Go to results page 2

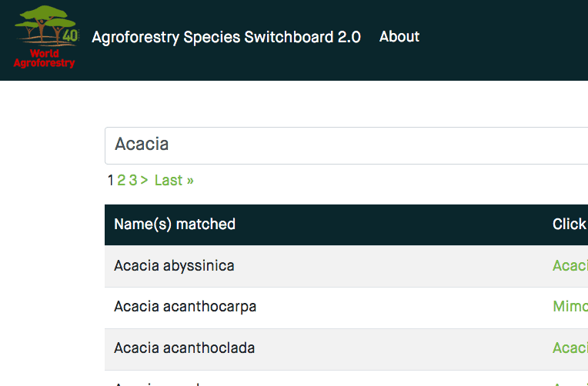point(122,181)
